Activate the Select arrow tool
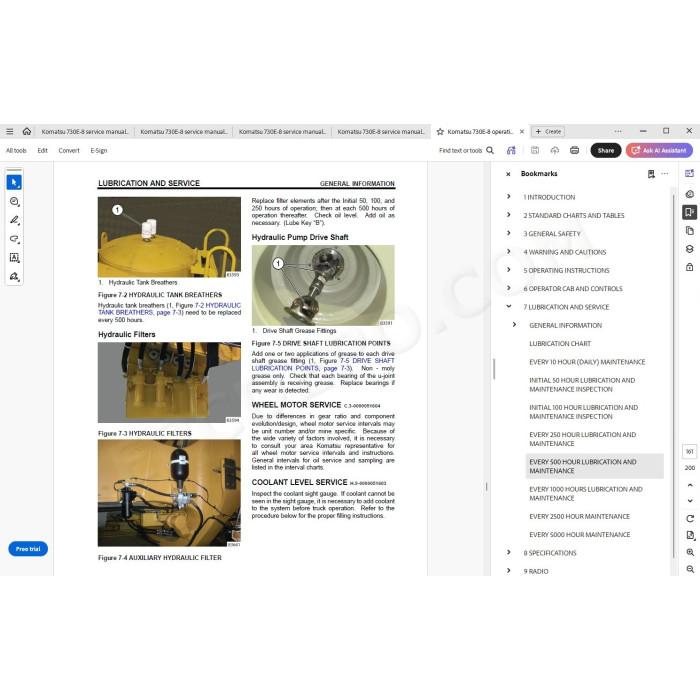The height and width of the screenshot is (700, 700). click(14, 183)
